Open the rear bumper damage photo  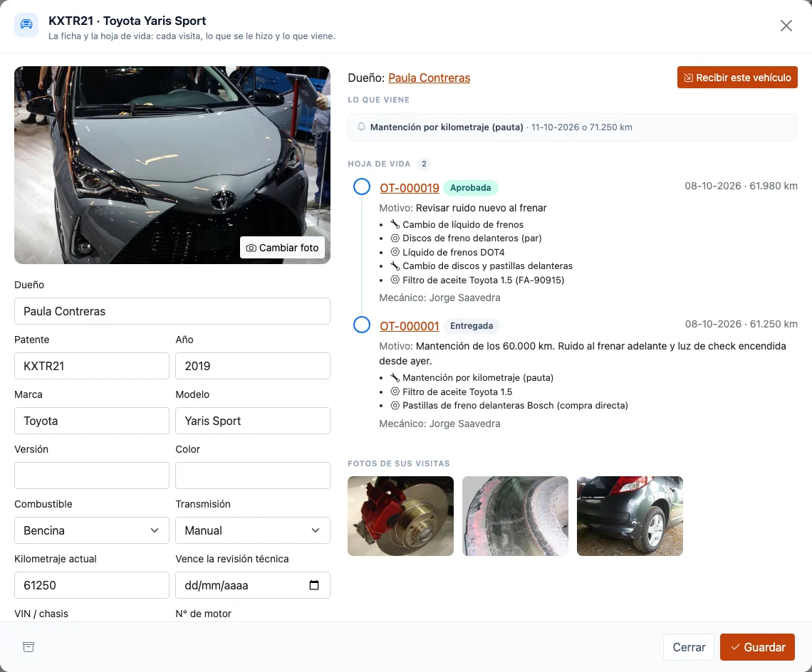pyautogui.click(x=630, y=516)
